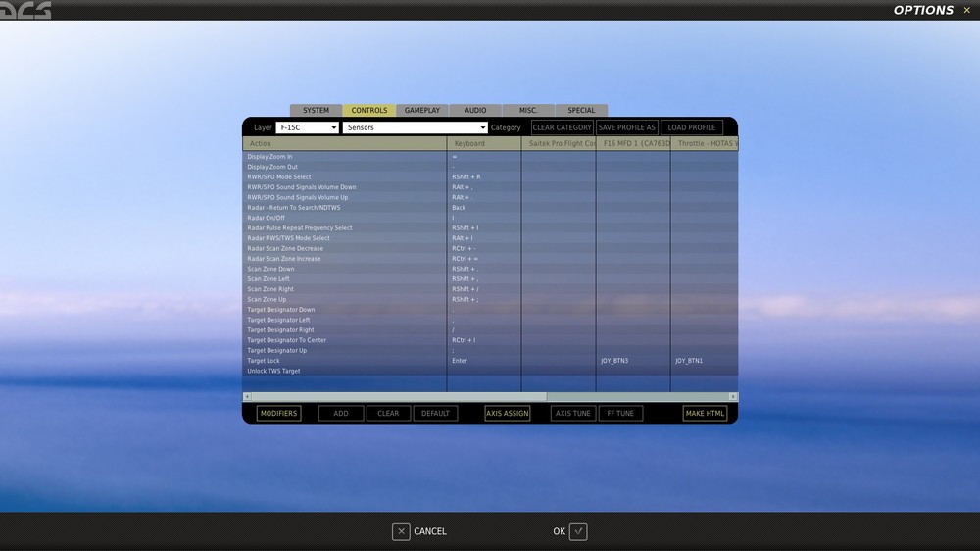Screen dimensions: 980x551
Task: Click the ADD button
Action: (341, 414)
